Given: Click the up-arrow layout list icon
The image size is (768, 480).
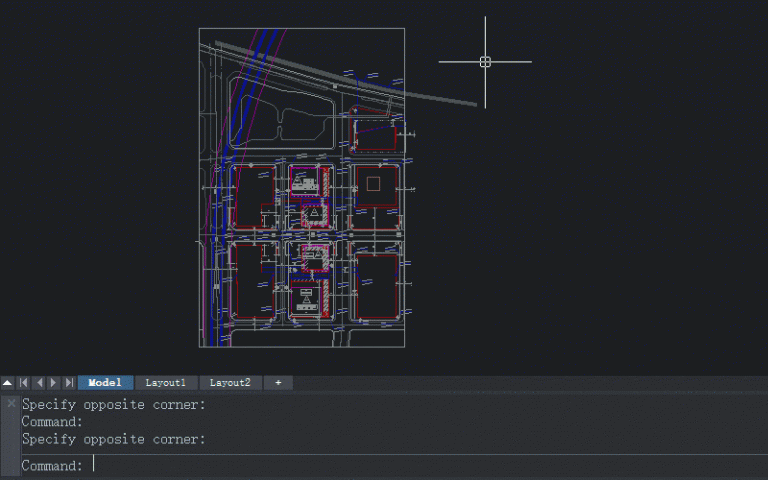Looking at the screenshot, I should click(7, 383).
